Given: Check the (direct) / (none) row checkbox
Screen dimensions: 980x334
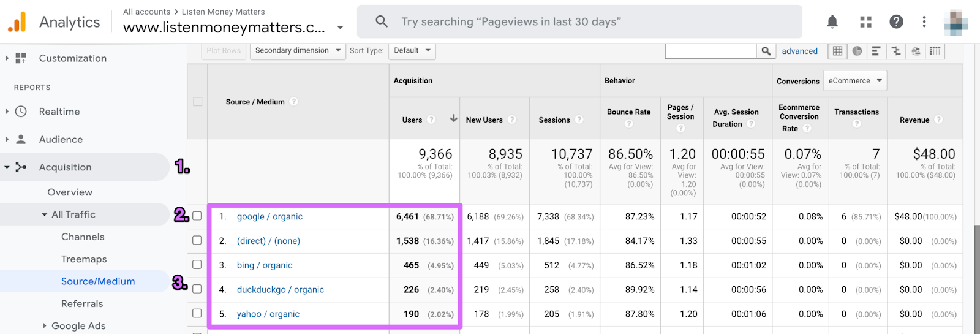Looking at the screenshot, I should [197, 240].
